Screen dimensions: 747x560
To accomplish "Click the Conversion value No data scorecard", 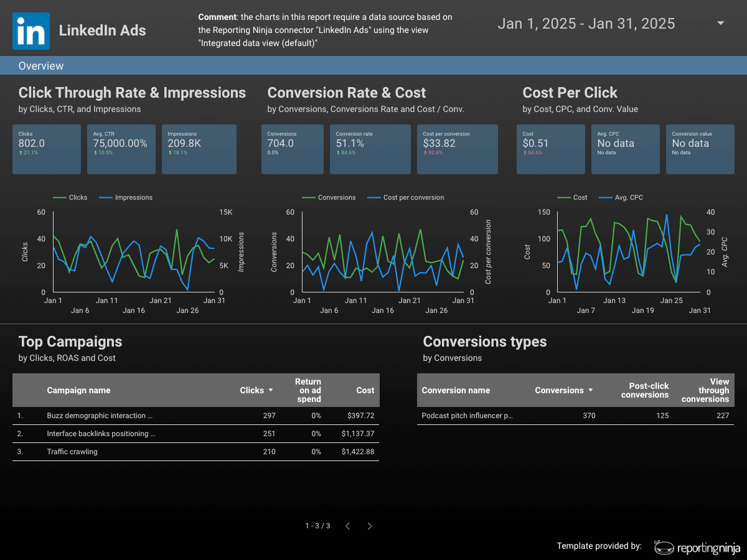I will (x=700, y=149).
